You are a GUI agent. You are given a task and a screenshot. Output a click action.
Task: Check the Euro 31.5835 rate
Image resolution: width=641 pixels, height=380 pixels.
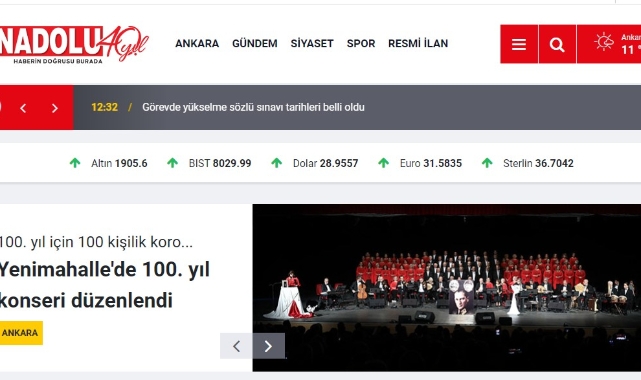click(x=431, y=163)
